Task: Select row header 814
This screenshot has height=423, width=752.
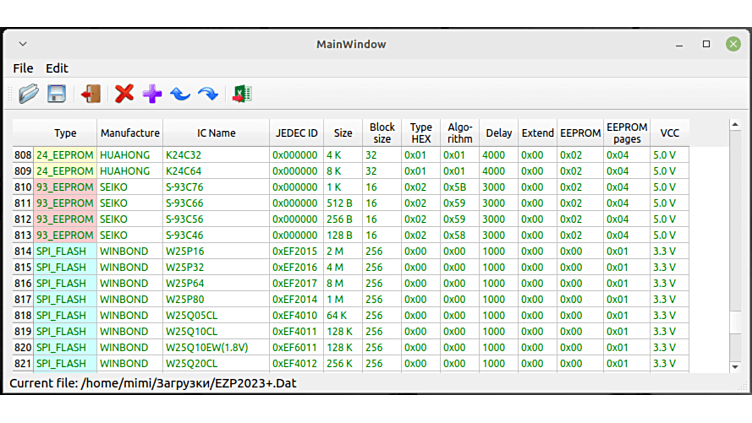Action: pyautogui.click(x=22, y=251)
